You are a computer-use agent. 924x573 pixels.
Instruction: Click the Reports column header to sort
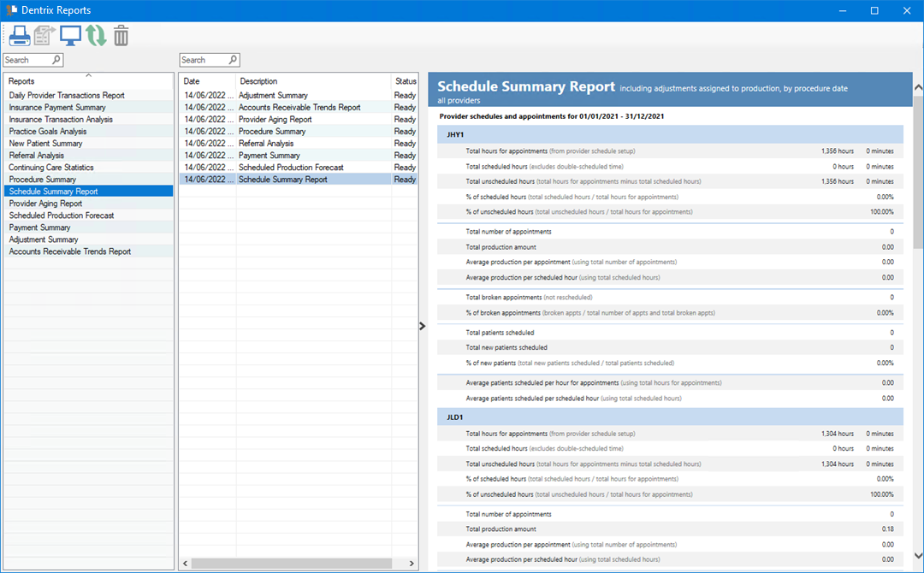(x=89, y=81)
